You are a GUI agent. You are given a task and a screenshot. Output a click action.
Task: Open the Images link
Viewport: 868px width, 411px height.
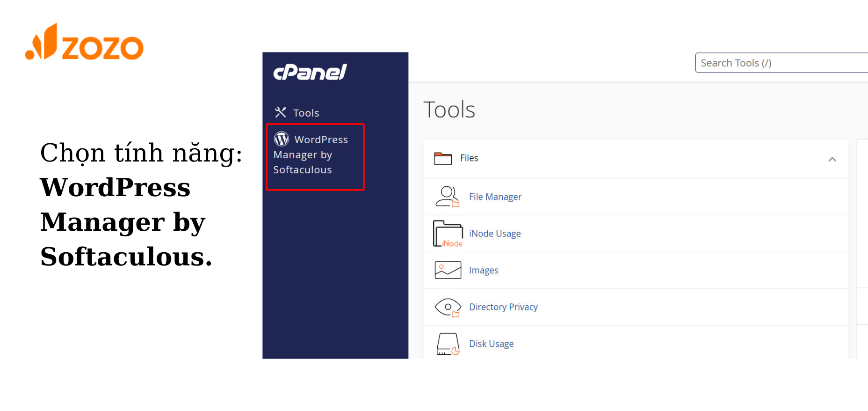coord(484,271)
